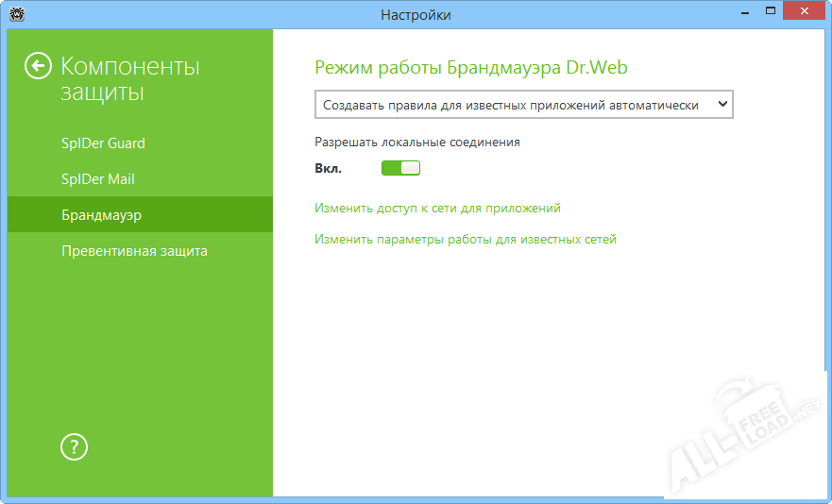The width and height of the screenshot is (832, 504).
Task: Open the SpIDer Guard settings section
Action: click(x=103, y=143)
